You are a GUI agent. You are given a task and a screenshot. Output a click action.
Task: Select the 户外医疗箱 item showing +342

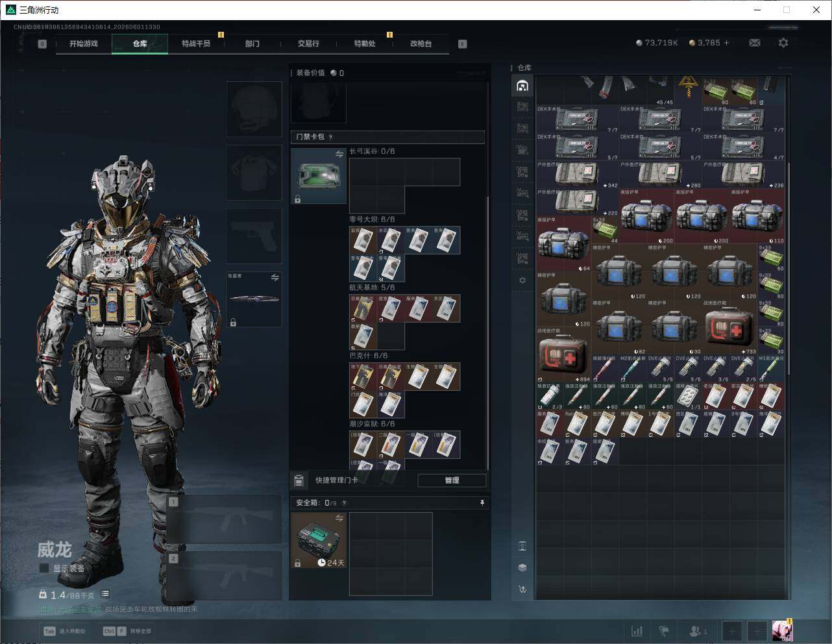[578, 175]
